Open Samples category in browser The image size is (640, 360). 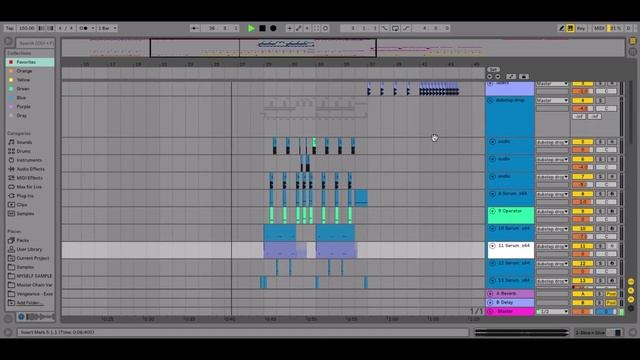pyautogui.click(x=30, y=213)
